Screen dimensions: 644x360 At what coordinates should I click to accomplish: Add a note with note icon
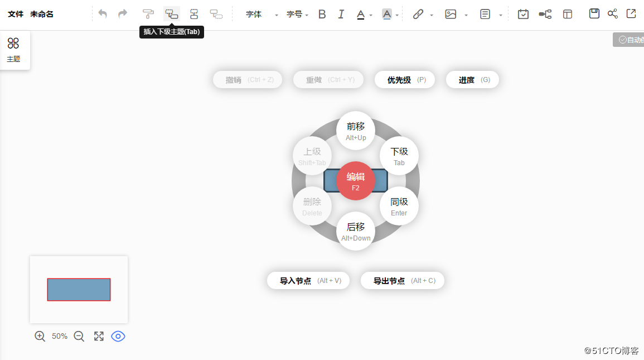click(x=485, y=14)
